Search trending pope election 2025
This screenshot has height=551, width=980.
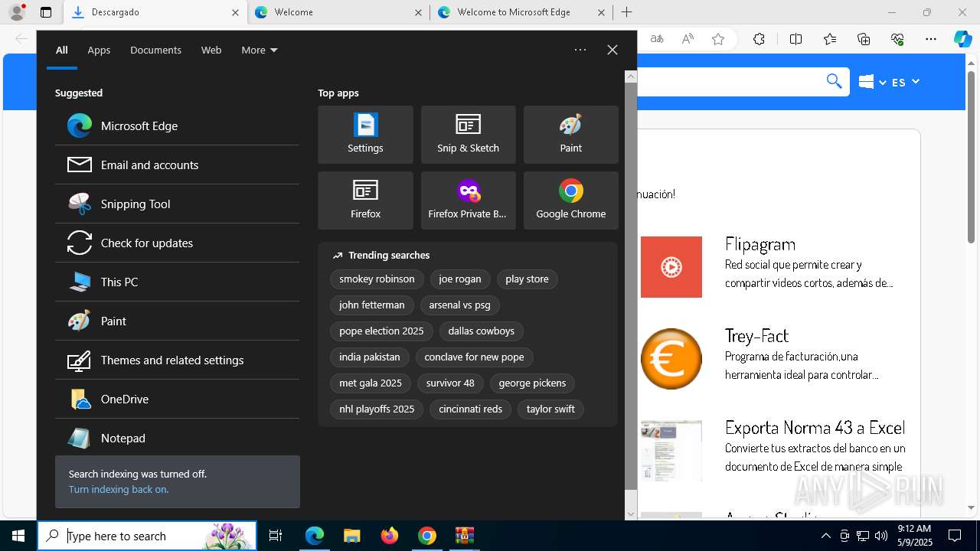click(381, 331)
